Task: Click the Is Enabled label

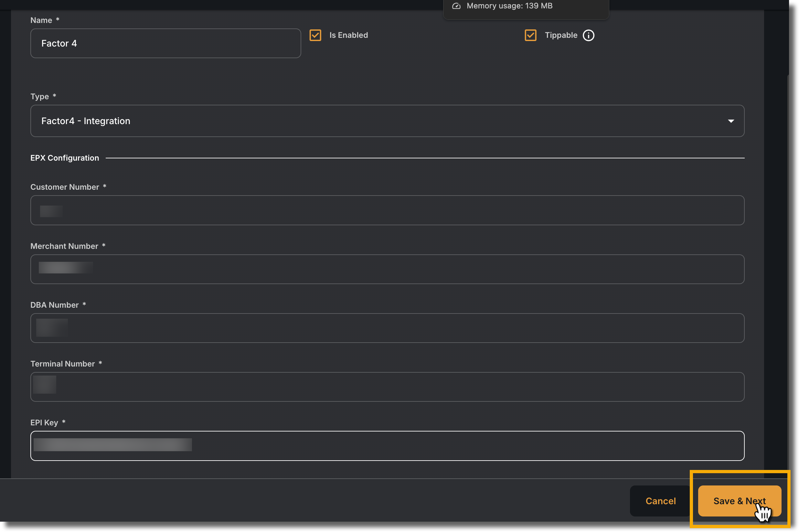Action: pos(348,35)
